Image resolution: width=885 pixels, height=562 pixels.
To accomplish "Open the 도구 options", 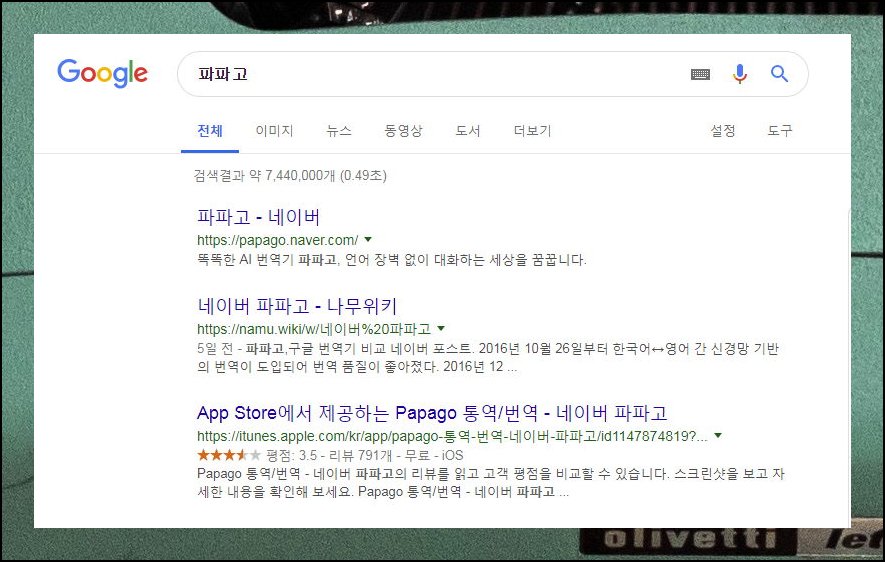I will pyautogui.click(x=780, y=131).
